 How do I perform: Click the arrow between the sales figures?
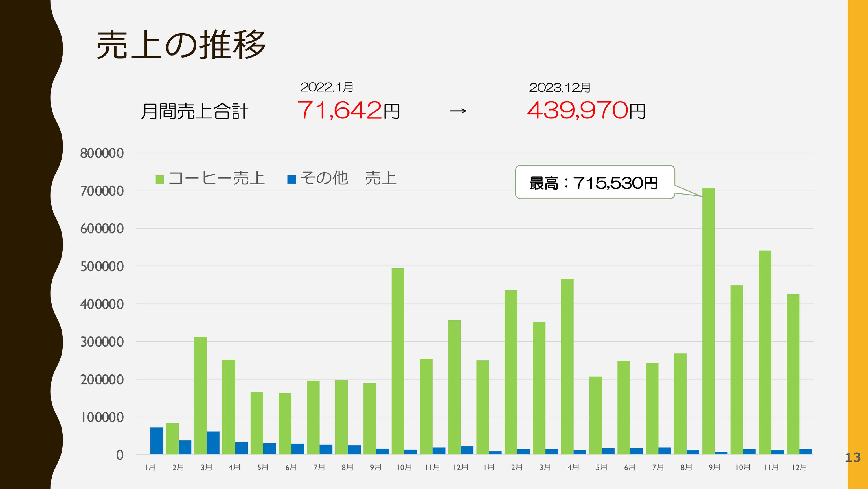[458, 111]
